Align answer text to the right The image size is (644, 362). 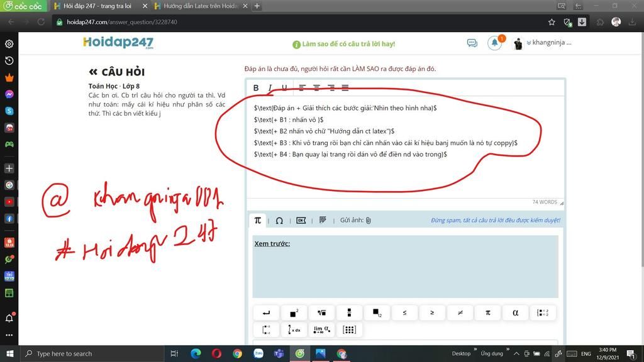pyautogui.click(x=331, y=87)
